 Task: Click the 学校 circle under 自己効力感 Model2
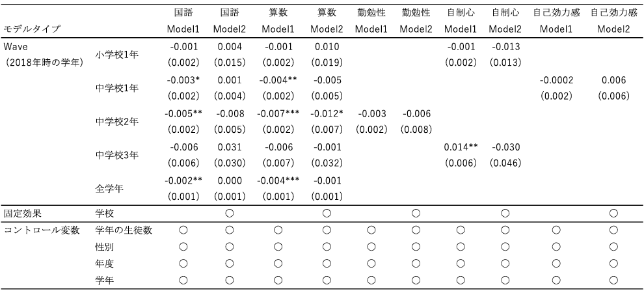(x=613, y=213)
